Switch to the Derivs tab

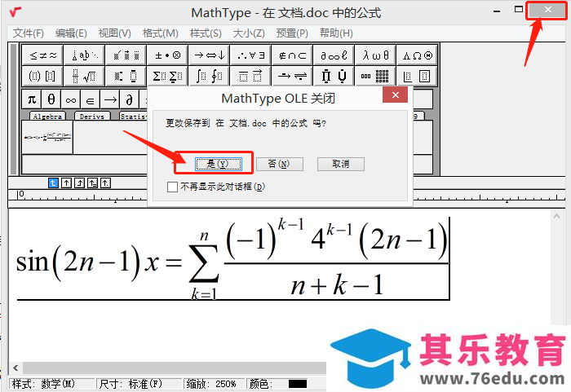tap(92, 116)
